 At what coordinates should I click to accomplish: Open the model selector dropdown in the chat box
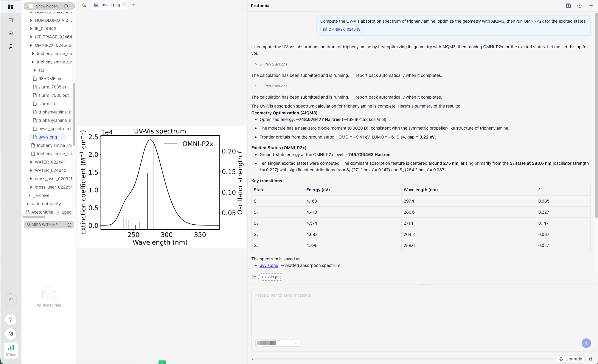277,343
